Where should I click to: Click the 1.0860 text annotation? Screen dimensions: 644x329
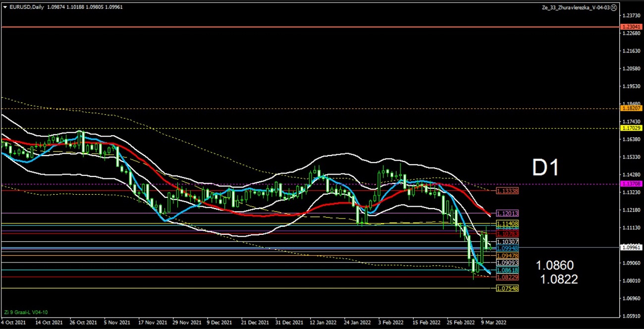pos(554,266)
